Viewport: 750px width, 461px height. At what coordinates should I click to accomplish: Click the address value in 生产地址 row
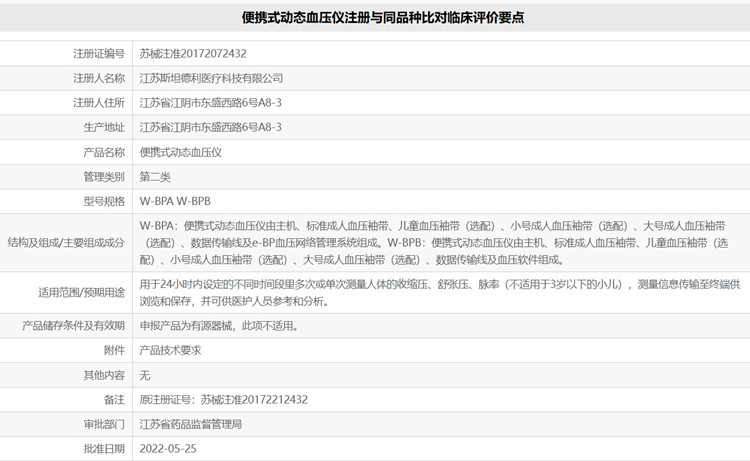210,128
